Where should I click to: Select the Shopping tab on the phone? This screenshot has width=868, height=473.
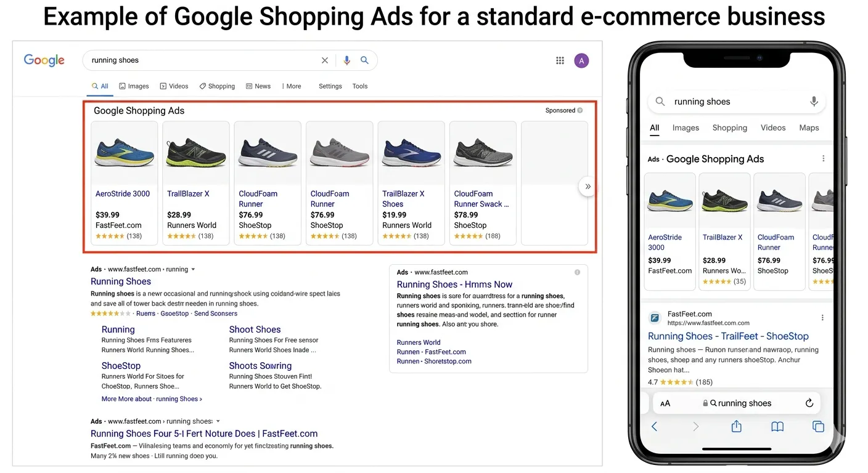(x=729, y=127)
